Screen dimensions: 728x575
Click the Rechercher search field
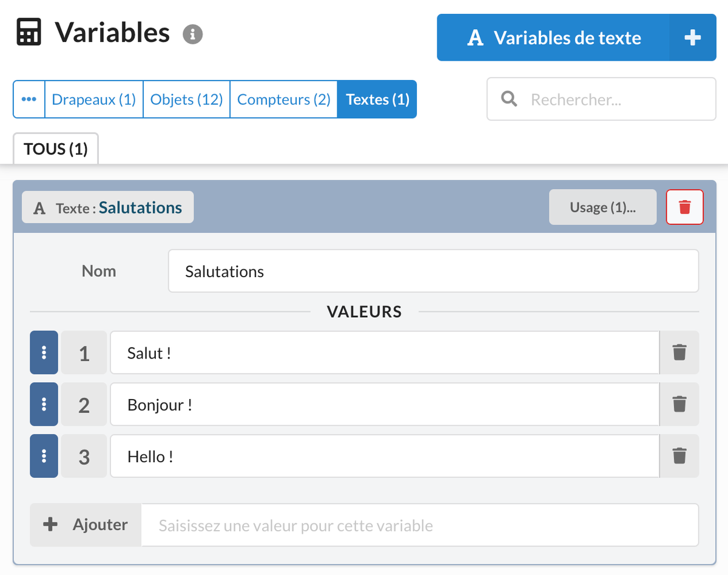(601, 98)
